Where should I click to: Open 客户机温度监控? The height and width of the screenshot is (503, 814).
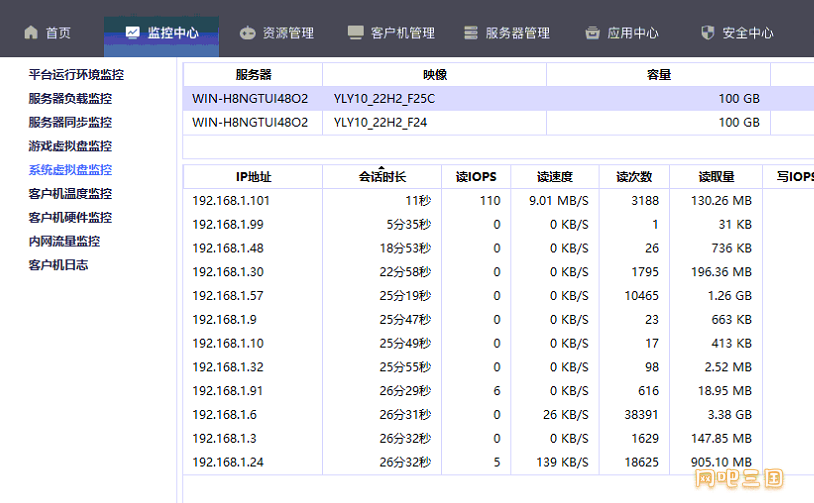coord(70,194)
